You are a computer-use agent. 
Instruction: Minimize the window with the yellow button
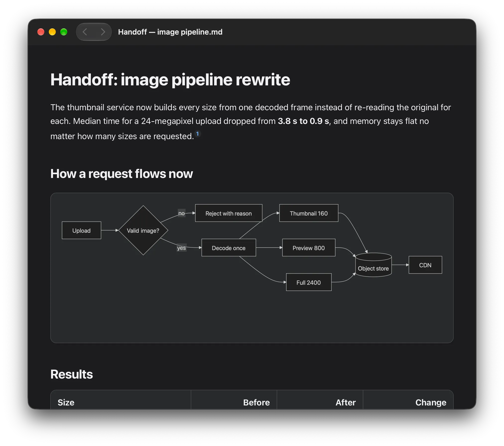tap(52, 32)
